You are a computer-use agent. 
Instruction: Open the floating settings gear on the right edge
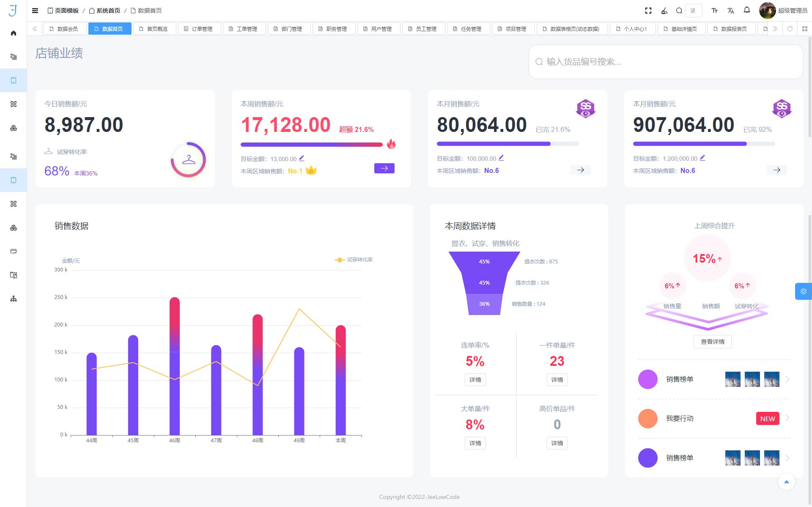(803, 291)
